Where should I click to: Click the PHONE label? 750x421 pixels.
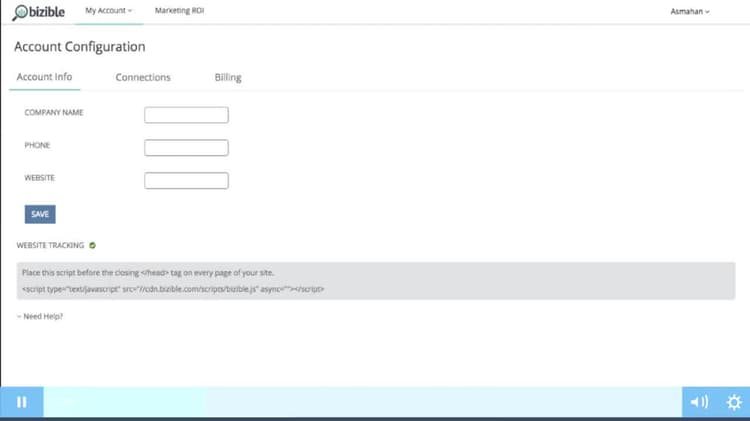click(37, 145)
